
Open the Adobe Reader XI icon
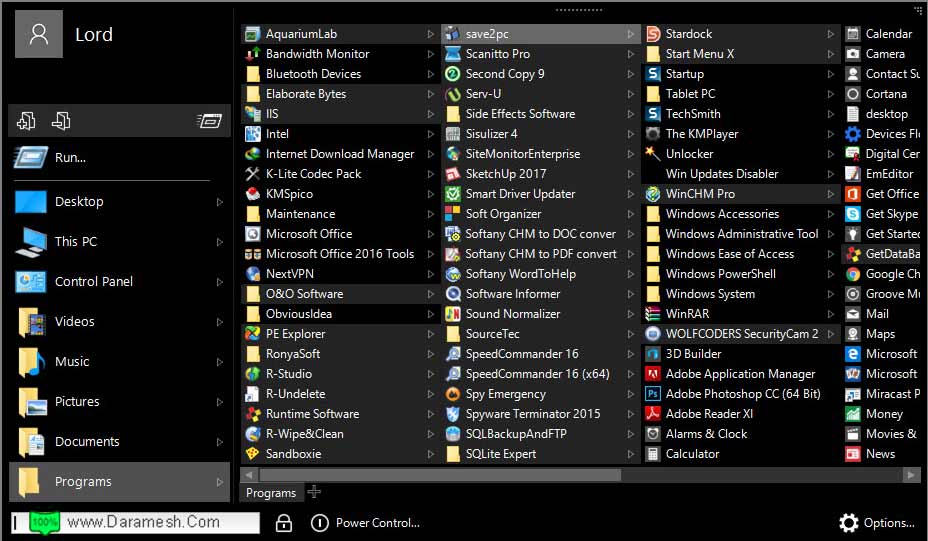point(653,414)
